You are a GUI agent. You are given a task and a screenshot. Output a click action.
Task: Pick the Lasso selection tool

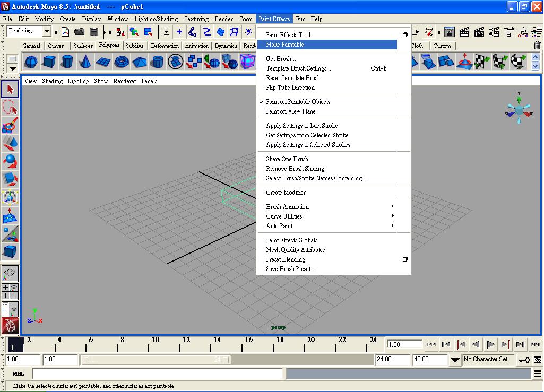pos(10,107)
